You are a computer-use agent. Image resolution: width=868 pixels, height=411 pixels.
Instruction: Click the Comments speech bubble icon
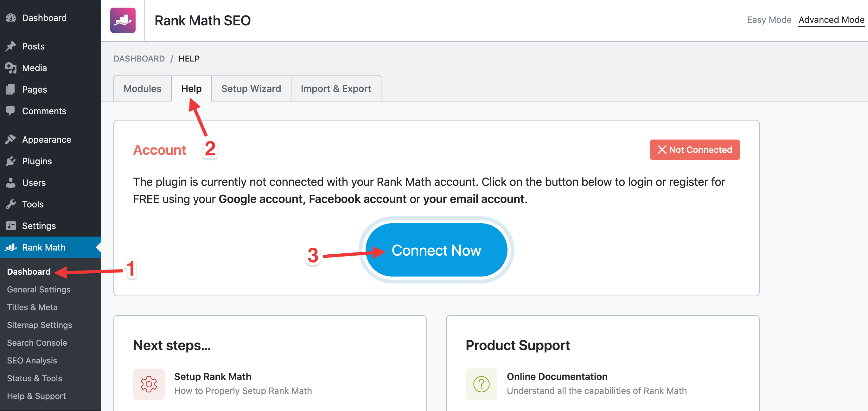coord(11,111)
